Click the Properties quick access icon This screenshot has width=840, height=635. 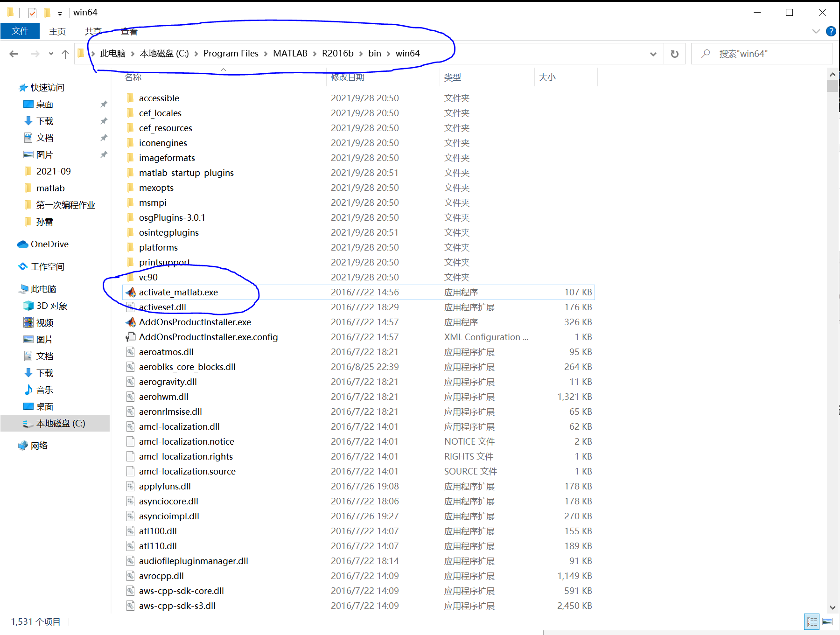pos(32,13)
